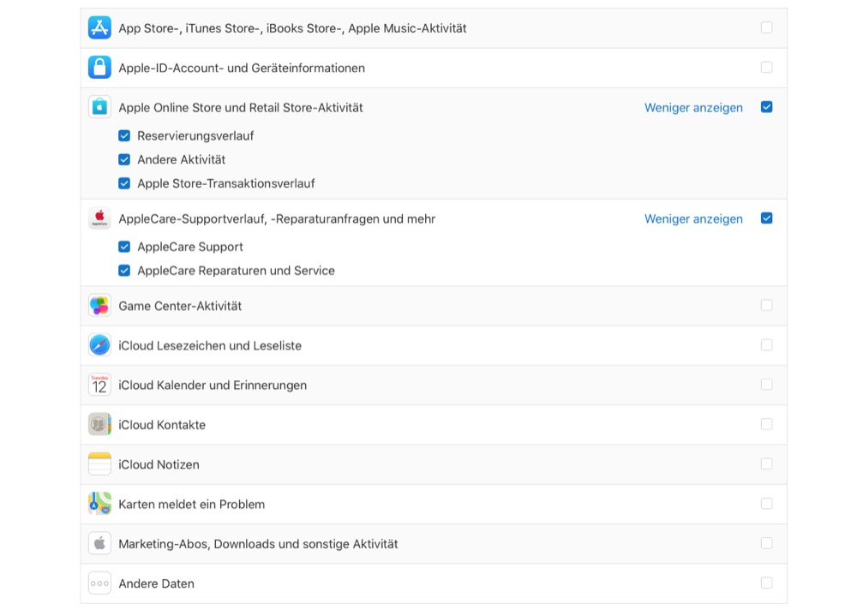Check the Game Center-Aktivität checkbox

point(767,305)
